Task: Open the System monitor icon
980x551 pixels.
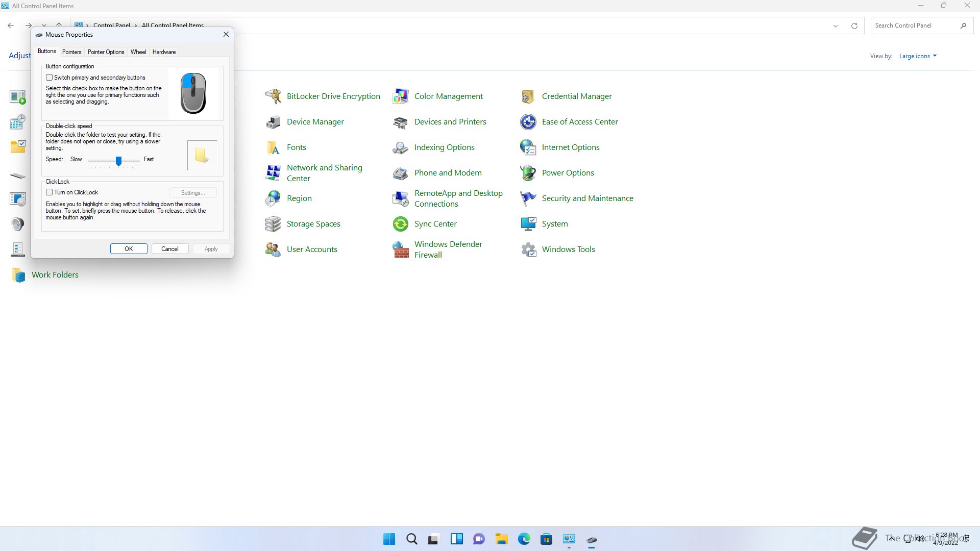Action: pyautogui.click(x=528, y=223)
